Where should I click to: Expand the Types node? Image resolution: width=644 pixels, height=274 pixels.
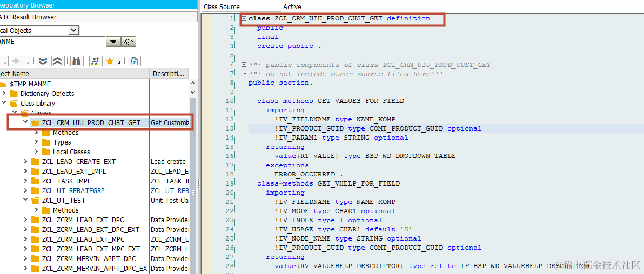36,142
